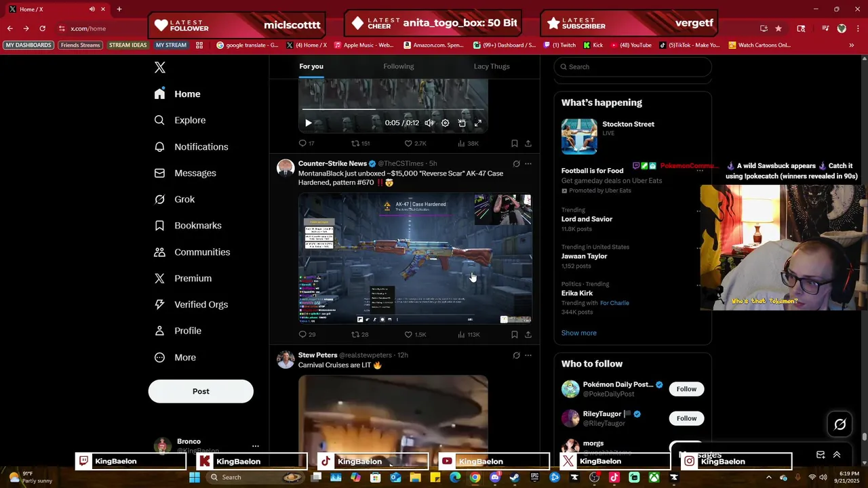Screen dimensions: 868x488
Task: Open the Erika Kirk trend
Action: point(576,293)
